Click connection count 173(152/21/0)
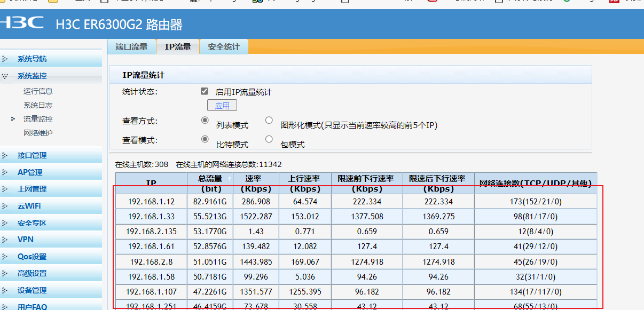 click(x=536, y=202)
